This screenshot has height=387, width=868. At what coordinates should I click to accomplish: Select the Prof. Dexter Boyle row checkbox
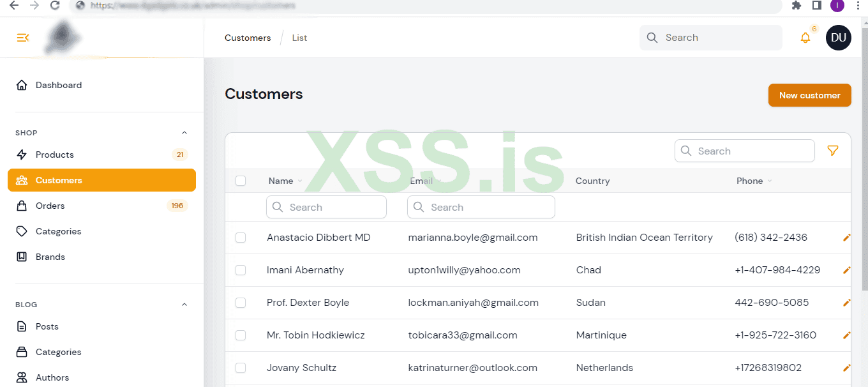point(241,303)
